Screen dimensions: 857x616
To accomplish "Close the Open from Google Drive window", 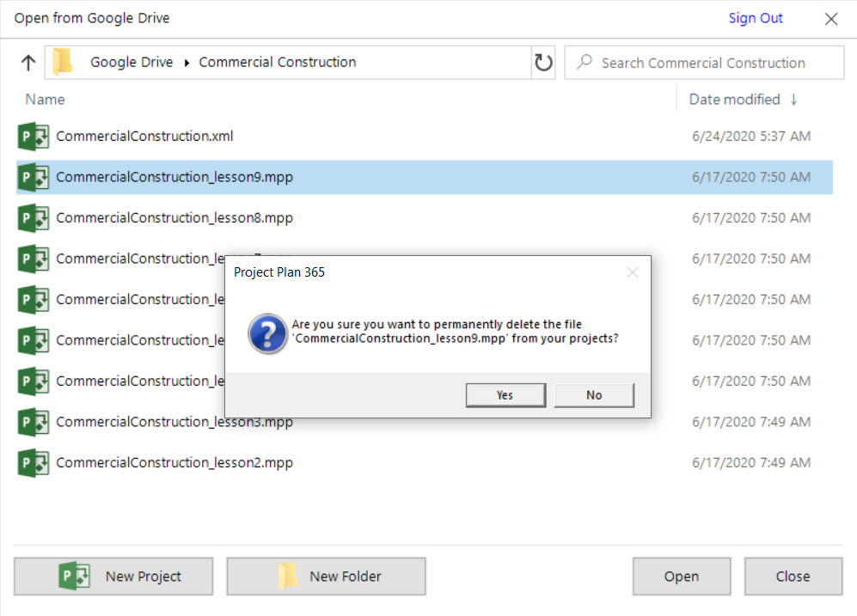I will pos(830,19).
